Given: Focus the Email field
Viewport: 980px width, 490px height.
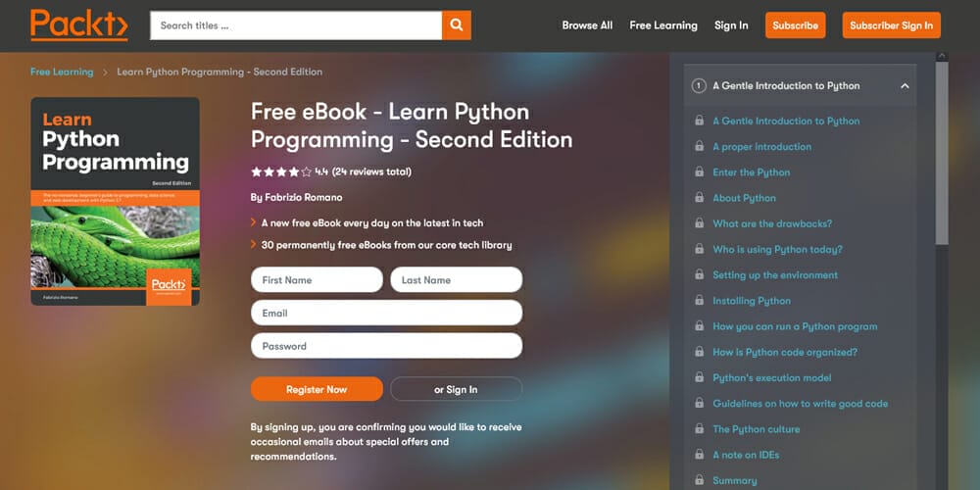Looking at the screenshot, I should pyautogui.click(x=386, y=313).
